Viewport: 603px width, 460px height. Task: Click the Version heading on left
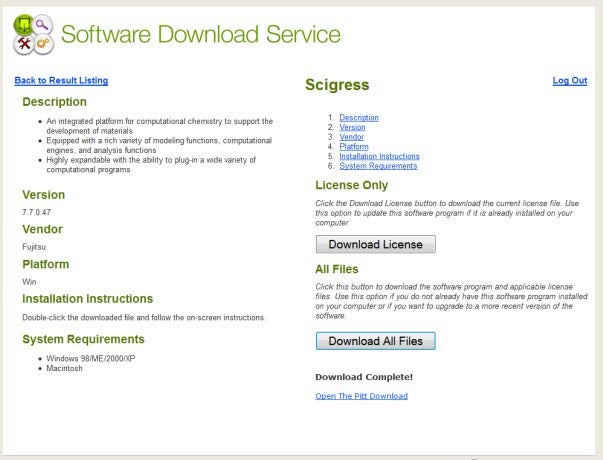43,195
